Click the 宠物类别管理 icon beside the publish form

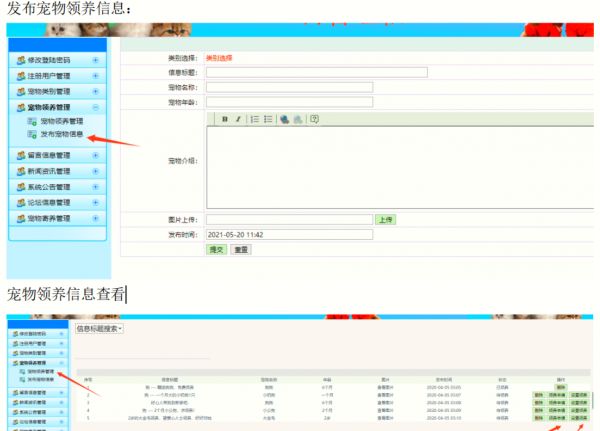(21, 91)
